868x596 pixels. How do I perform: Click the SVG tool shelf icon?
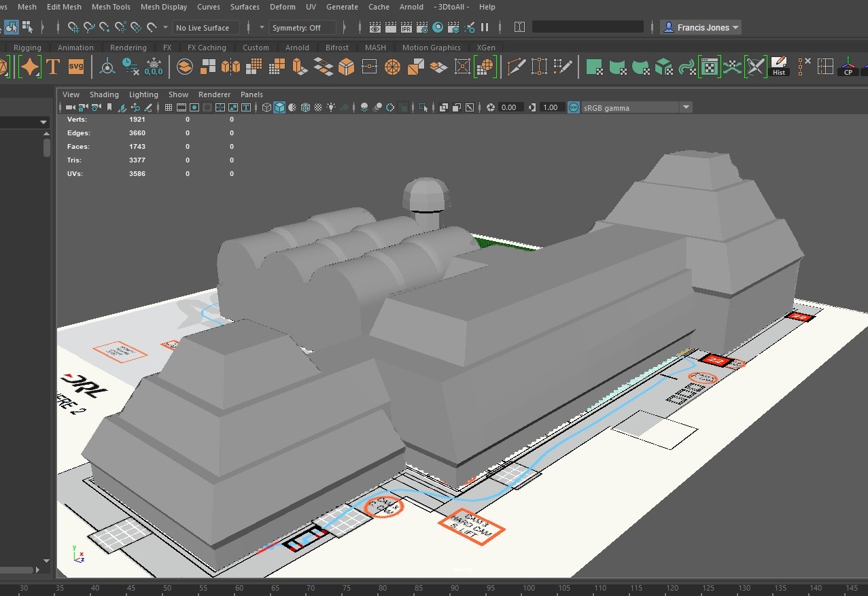pos(76,67)
